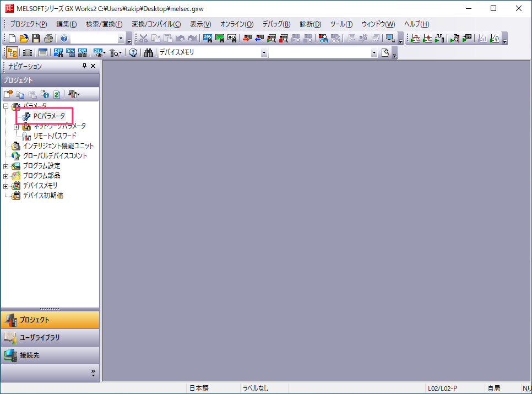Viewport: 532px width, 394px height.
Task: Select PCパラメータ in the project tree
Action: tap(49, 116)
